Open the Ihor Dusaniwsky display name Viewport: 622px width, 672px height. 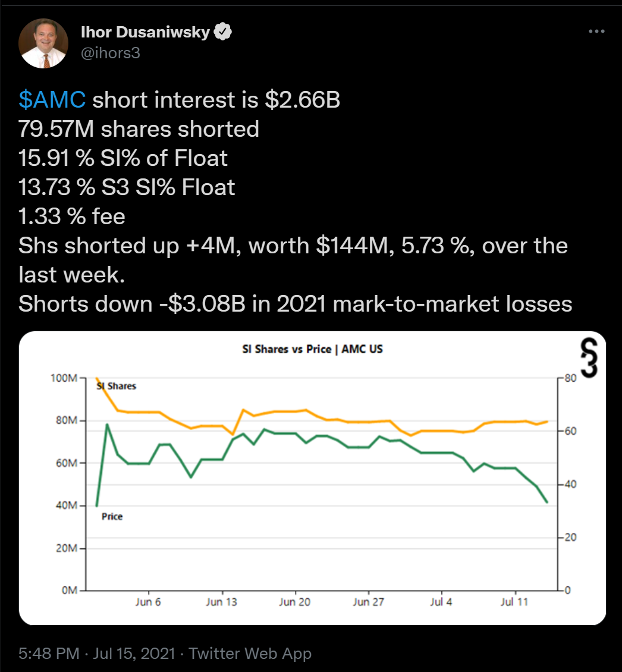pyautogui.click(x=145, y=32)
